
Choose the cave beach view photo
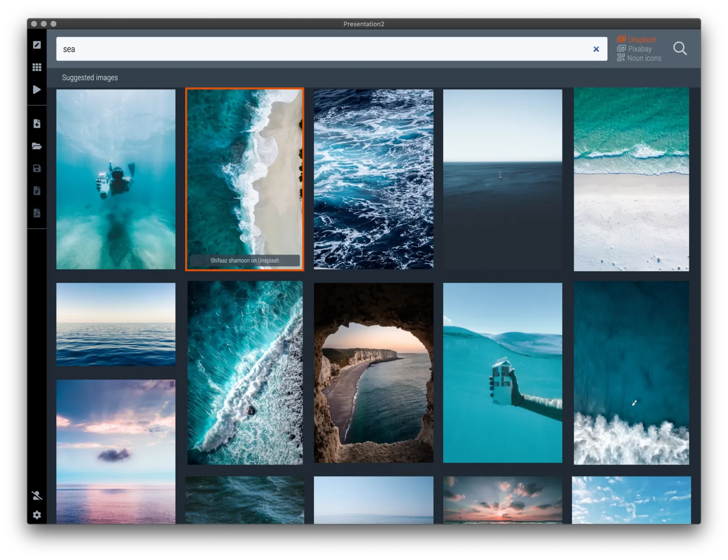point(374,373)
